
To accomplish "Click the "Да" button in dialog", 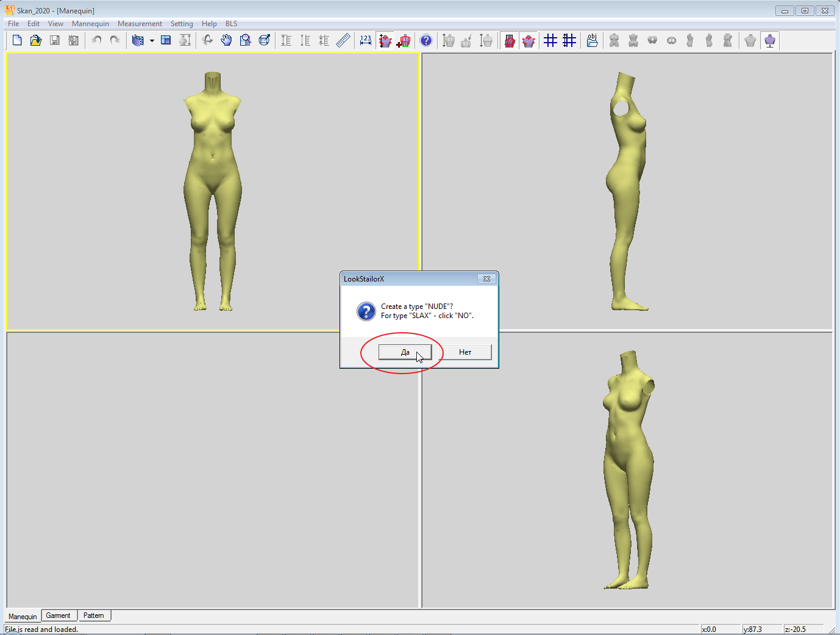I will 405,352.
